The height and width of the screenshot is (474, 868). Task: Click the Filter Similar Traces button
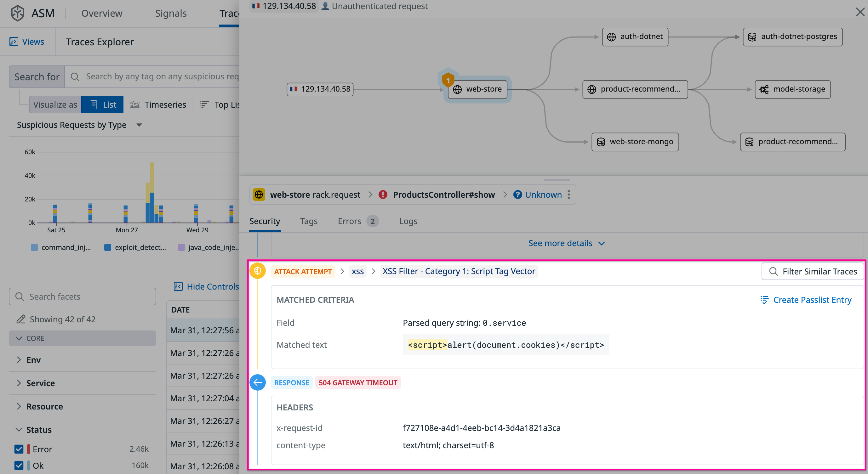point(813,271)
